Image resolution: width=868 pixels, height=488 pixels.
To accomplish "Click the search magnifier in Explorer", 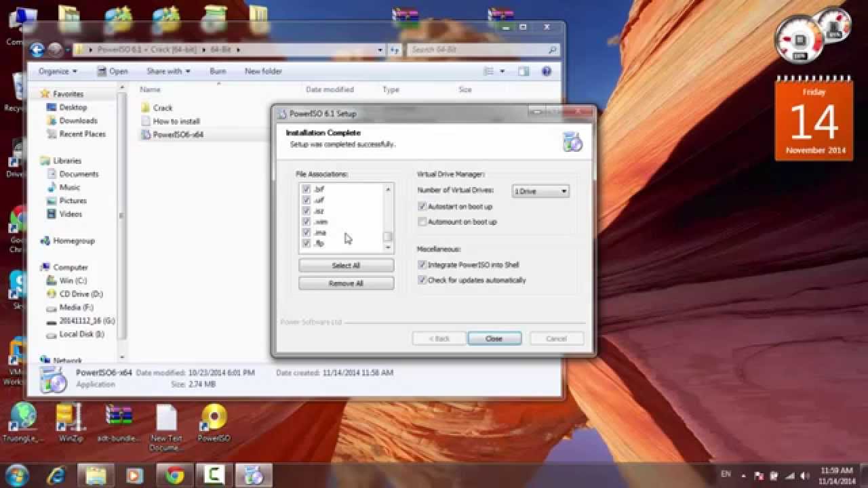I will (x=553, y=49).
